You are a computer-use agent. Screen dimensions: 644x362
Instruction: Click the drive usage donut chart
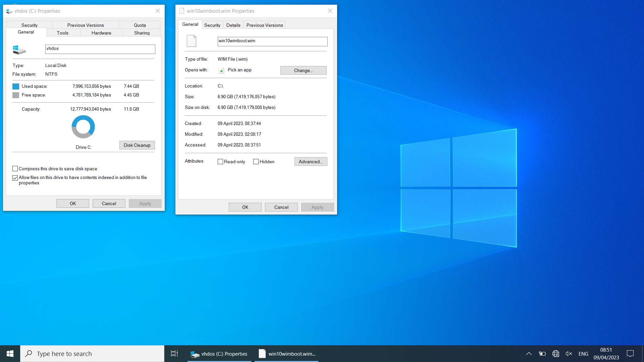(83, 127)
